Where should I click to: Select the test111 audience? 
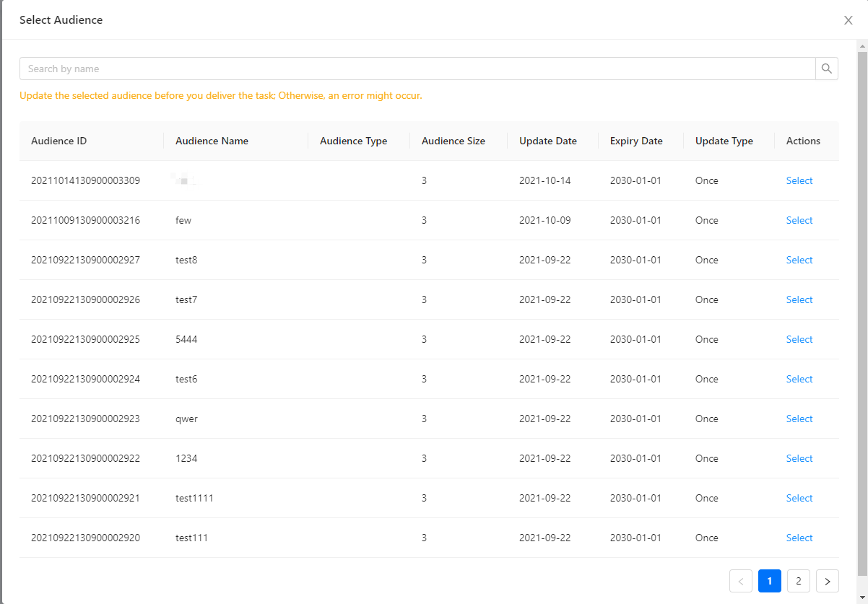(799, 538)
